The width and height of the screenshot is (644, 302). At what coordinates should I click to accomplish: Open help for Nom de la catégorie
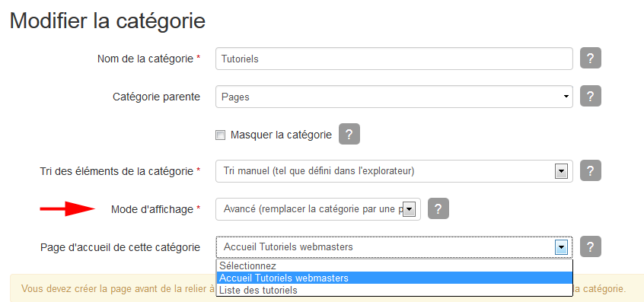[x=590, y=59]
